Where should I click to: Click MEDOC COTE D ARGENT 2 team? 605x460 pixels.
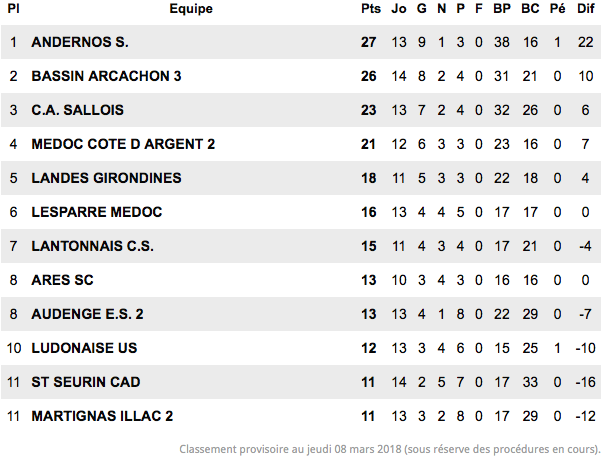coord(123,144)
